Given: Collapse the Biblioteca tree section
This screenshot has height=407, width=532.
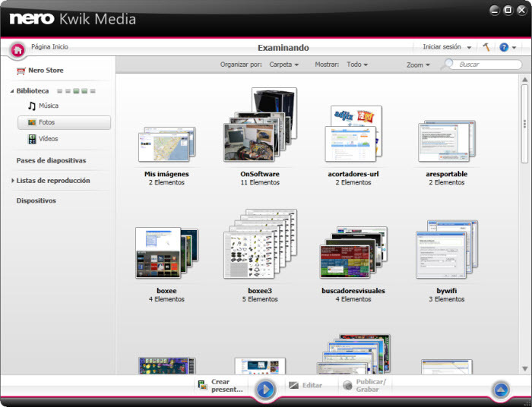Looking at the screenshot, I should [12, 91].
